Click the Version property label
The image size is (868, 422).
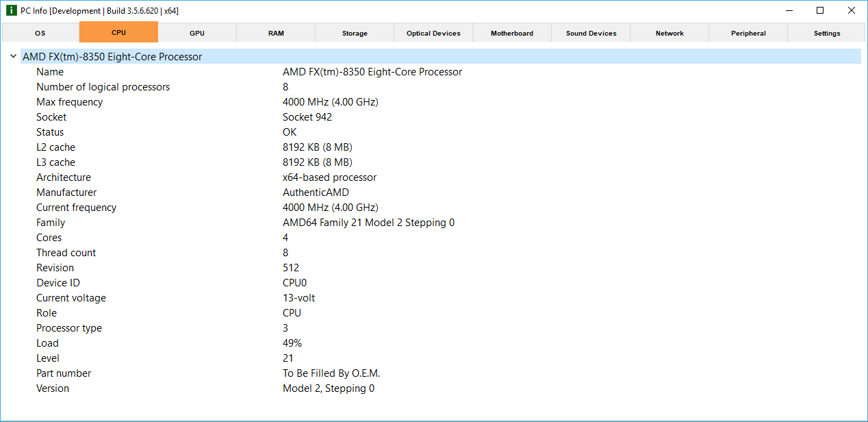pos(53,388)
